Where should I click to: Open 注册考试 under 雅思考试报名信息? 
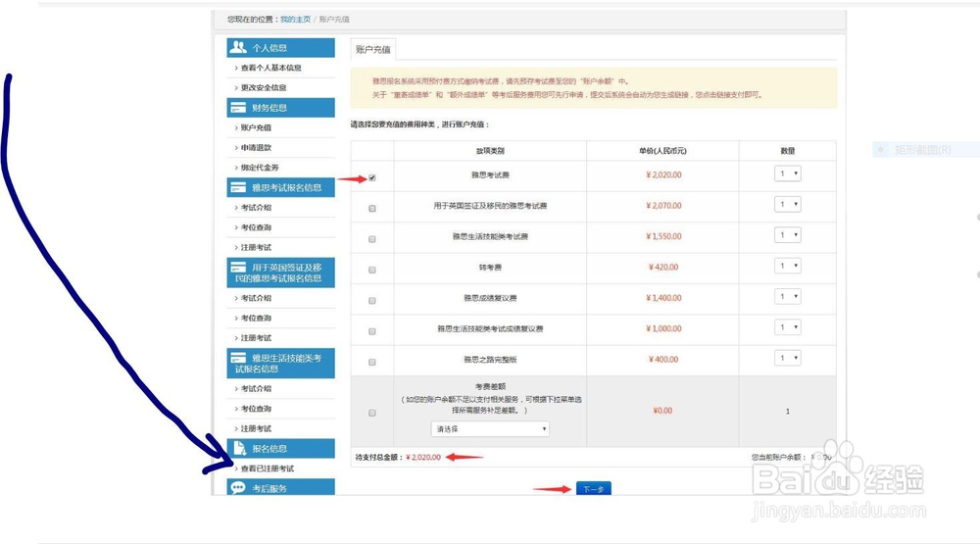pos(256,248)
